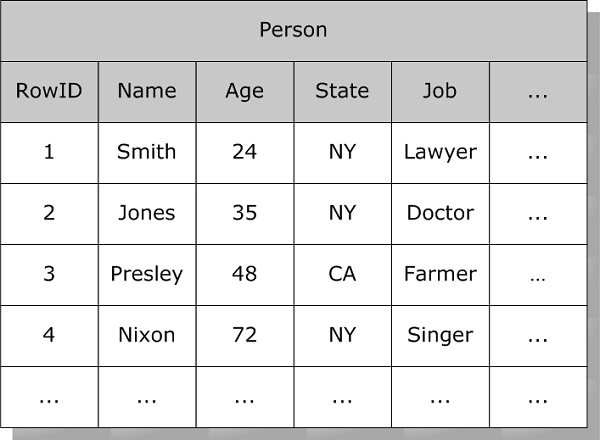Click the Presley name cell
Screen dimensions: 600x440
[147, 274]
